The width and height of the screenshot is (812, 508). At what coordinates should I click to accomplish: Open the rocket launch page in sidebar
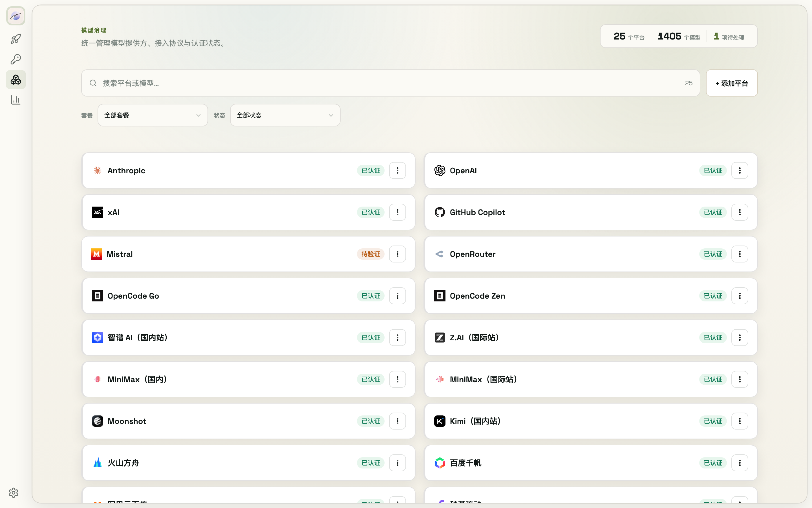coord(16,39)
